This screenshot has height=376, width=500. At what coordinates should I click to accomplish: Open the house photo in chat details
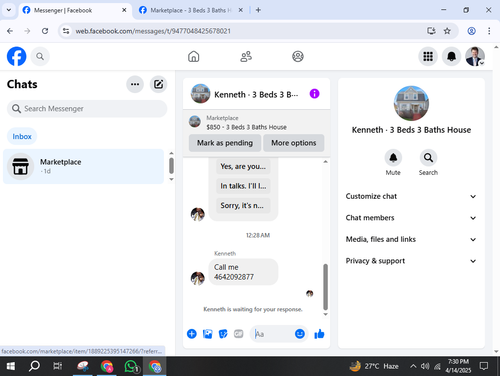point(411,103)
